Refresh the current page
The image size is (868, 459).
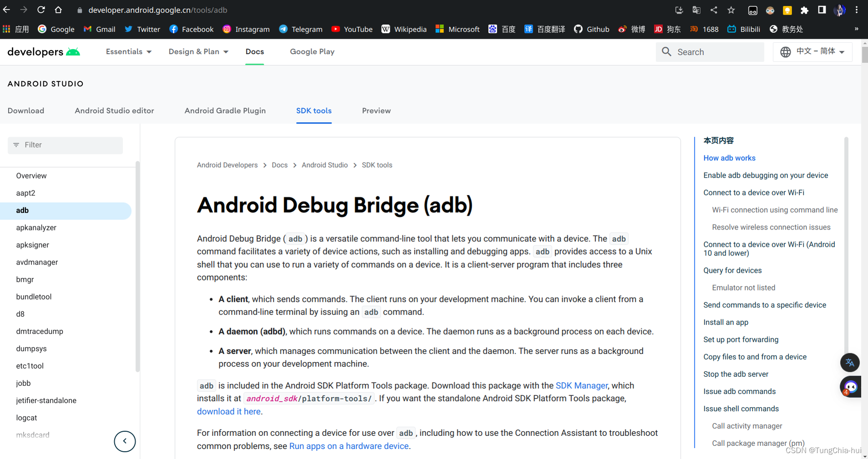pos(41,10)
